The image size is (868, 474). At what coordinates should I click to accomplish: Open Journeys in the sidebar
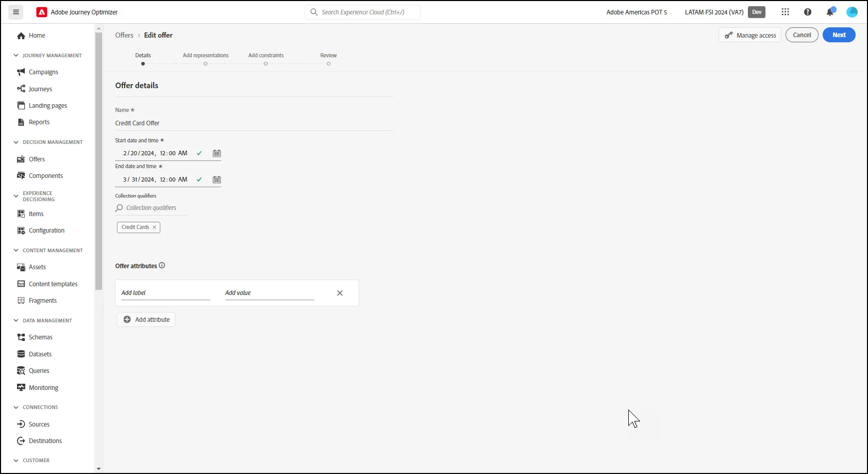[x=35, y=89]
